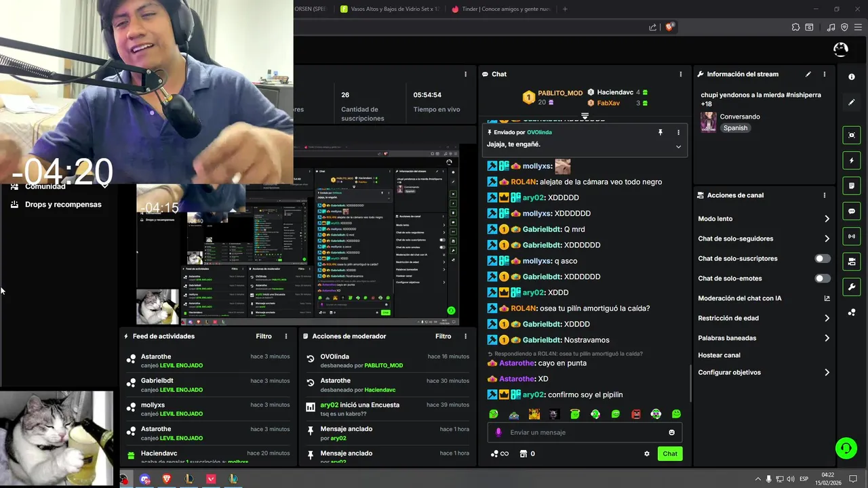Open the emoji picker in message box
The width and height of the screenshot is (868, 488).
672,432
